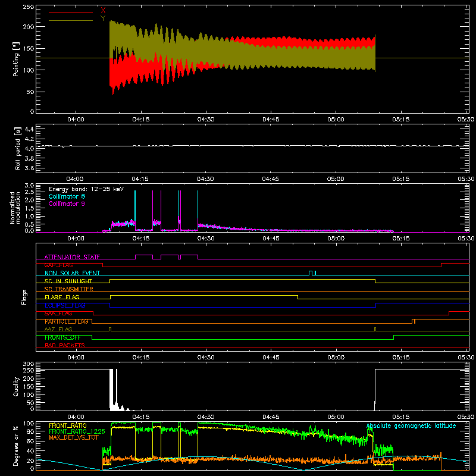Select the SC_IN_SUNLIGHT label

pos(68,281)
